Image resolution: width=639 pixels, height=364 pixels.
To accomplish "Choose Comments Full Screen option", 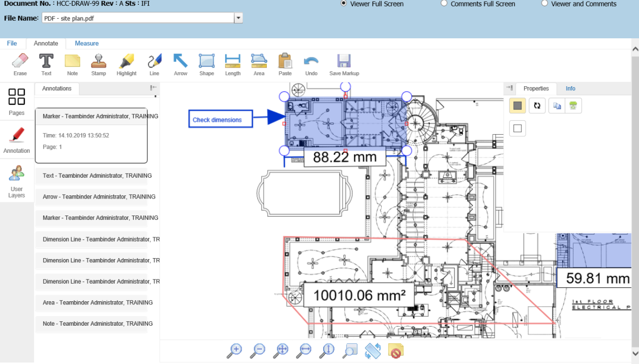I will [x=444, y=3].
